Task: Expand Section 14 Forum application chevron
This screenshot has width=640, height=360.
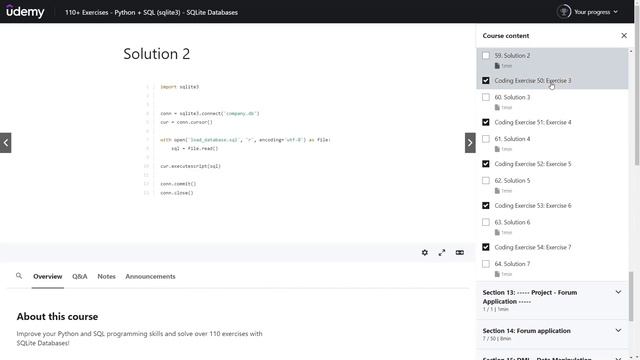Action: click(618, 330)
